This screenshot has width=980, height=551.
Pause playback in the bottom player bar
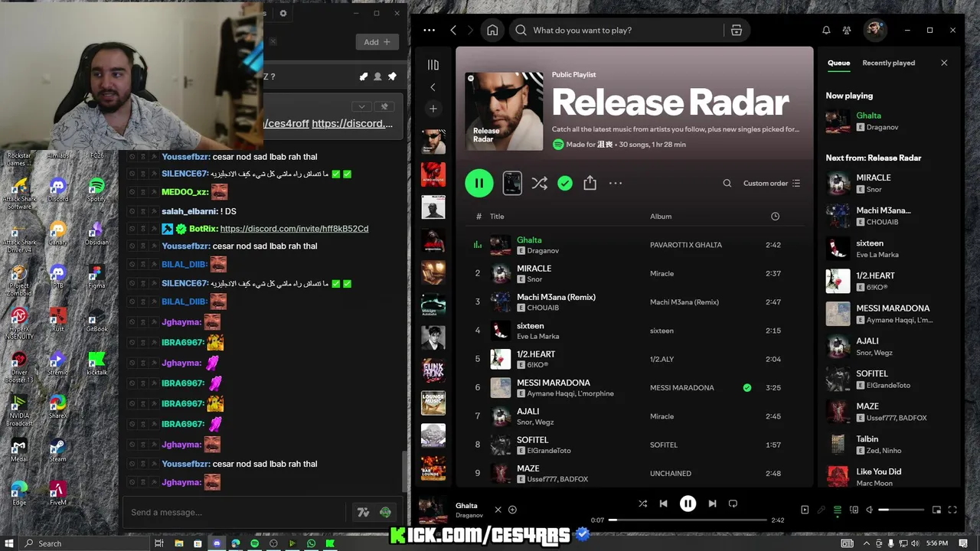[x=688, y=504]
